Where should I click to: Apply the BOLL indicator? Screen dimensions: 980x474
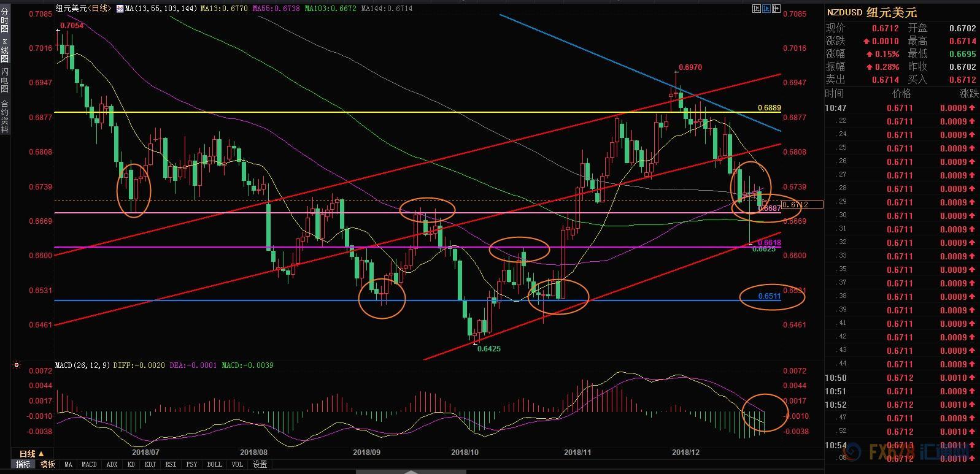(215, 465)
